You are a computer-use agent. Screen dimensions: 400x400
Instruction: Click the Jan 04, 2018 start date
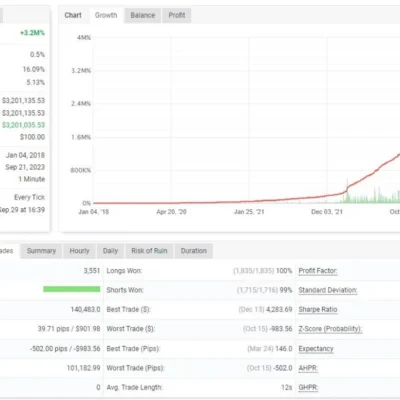25,155
